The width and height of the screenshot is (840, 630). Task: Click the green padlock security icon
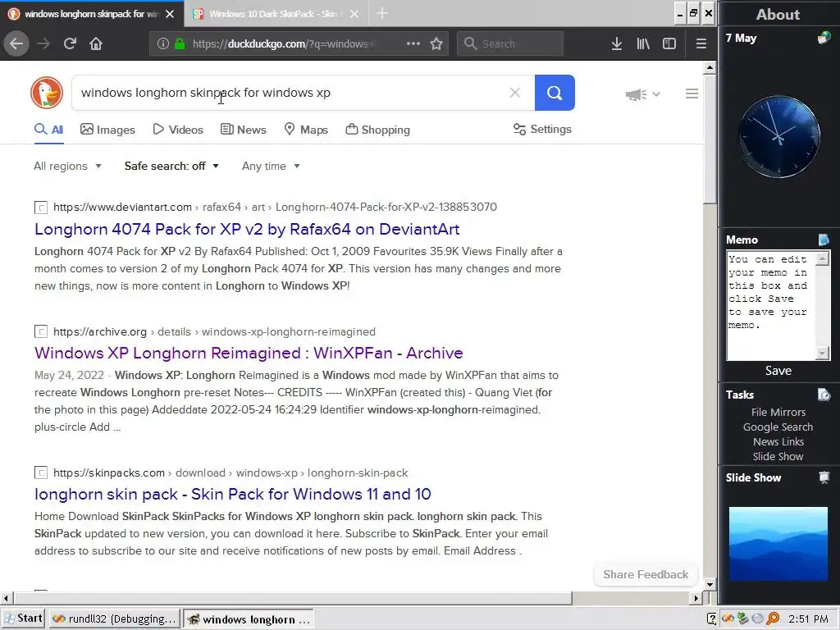click(180, 43)
